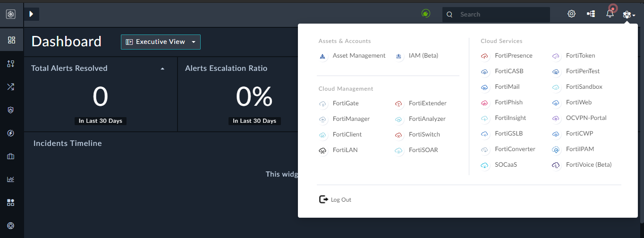
Task: Click the FortiToken cloud icon
Action: click(556, 56)
